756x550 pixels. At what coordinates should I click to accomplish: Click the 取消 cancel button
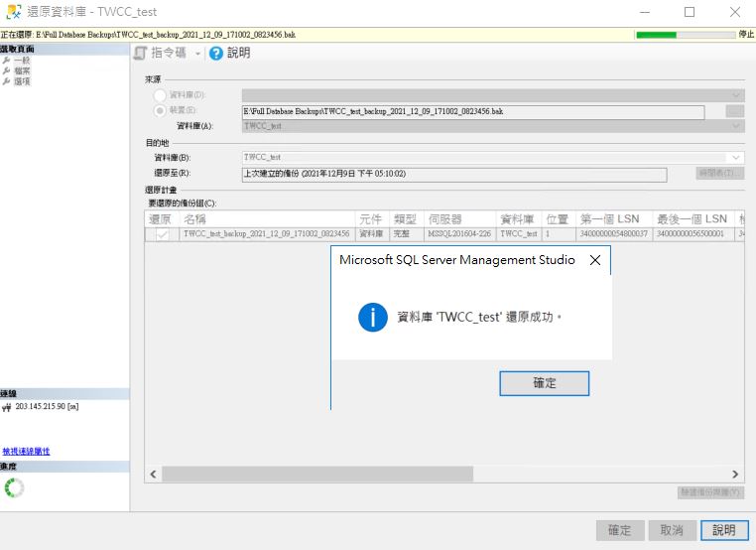672,531
